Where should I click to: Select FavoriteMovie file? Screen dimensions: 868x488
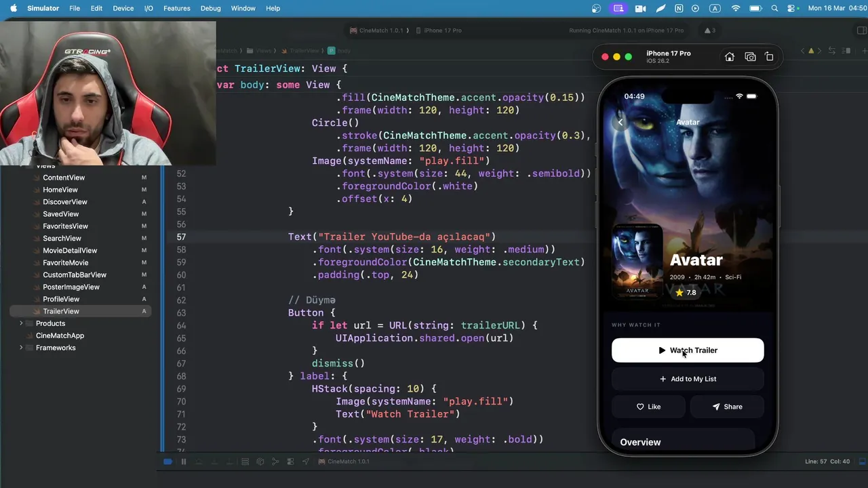[x=66, y=263]
